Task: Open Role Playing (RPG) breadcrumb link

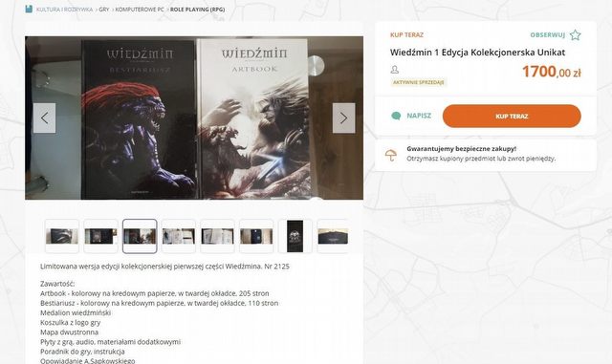Action: [x=198, y=10]
